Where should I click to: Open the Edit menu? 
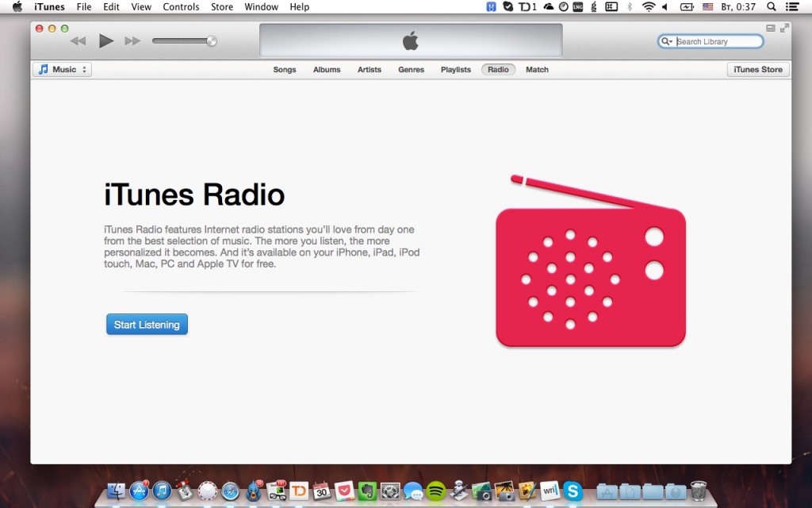click(111, 6)
